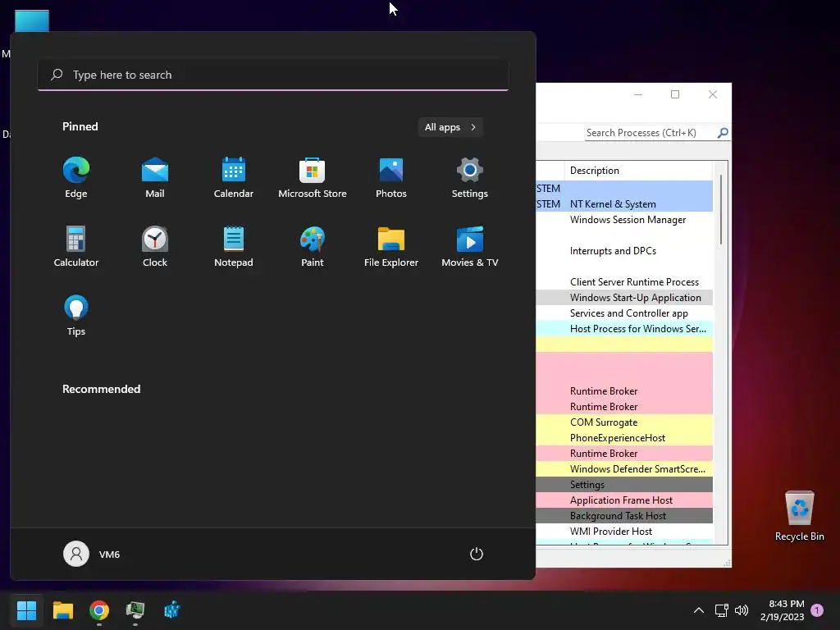Maximize the process window

pyautogui.click(x=675, y=94)
